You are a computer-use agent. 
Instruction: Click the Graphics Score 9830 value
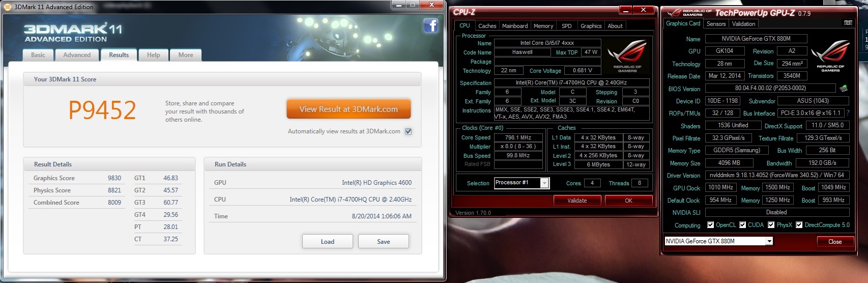(x=114, y=178)
